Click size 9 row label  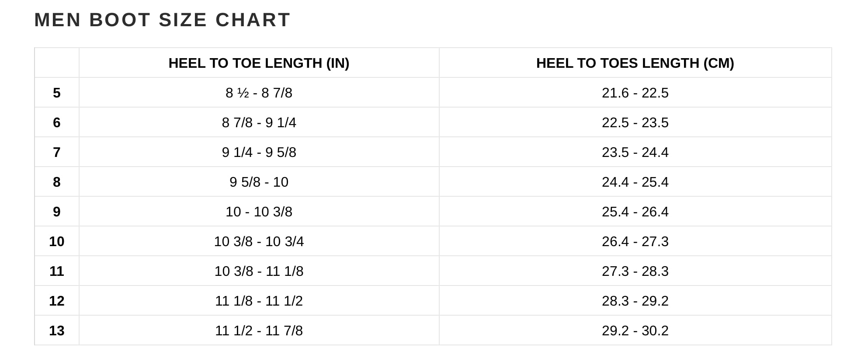[x=57, y=212]
